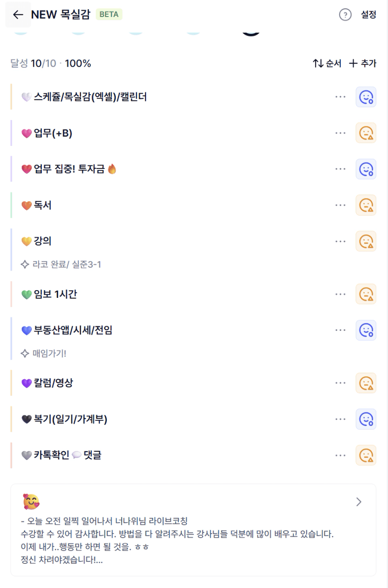Open more options for 칼럼/영상

340,383
